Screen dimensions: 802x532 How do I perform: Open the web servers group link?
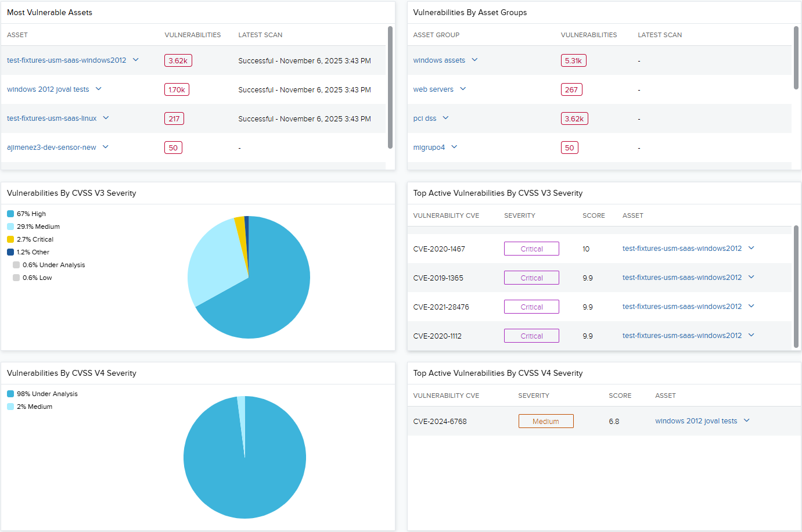point(433,89)
